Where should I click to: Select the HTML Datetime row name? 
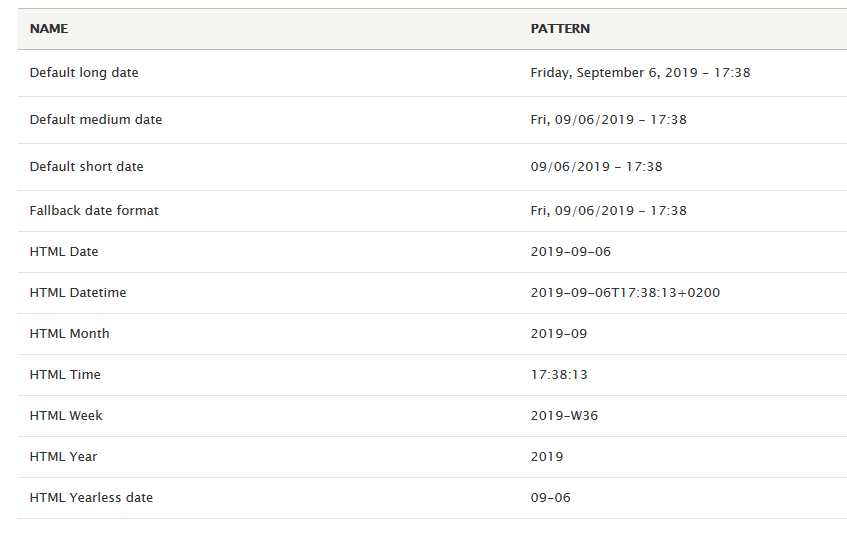[78, 293]
